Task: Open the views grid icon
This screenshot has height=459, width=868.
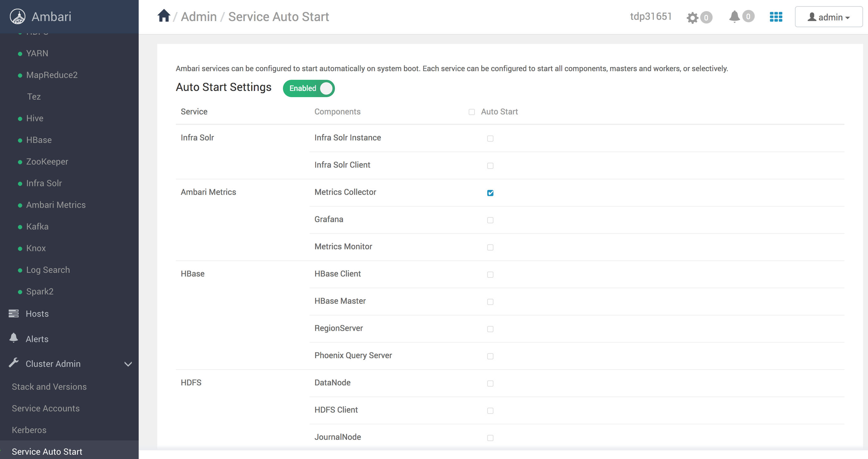Action: click(x=776, y=17)
